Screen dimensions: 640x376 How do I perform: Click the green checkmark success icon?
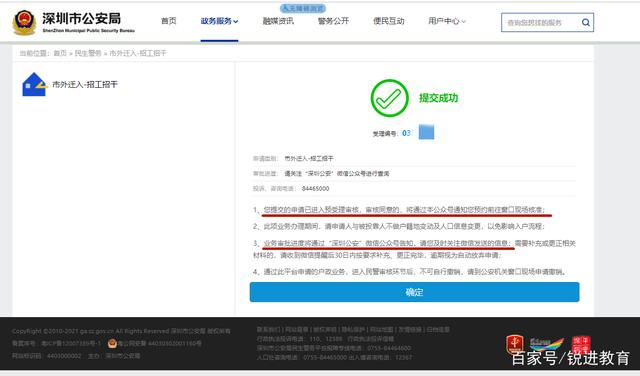tap(389, 98)
